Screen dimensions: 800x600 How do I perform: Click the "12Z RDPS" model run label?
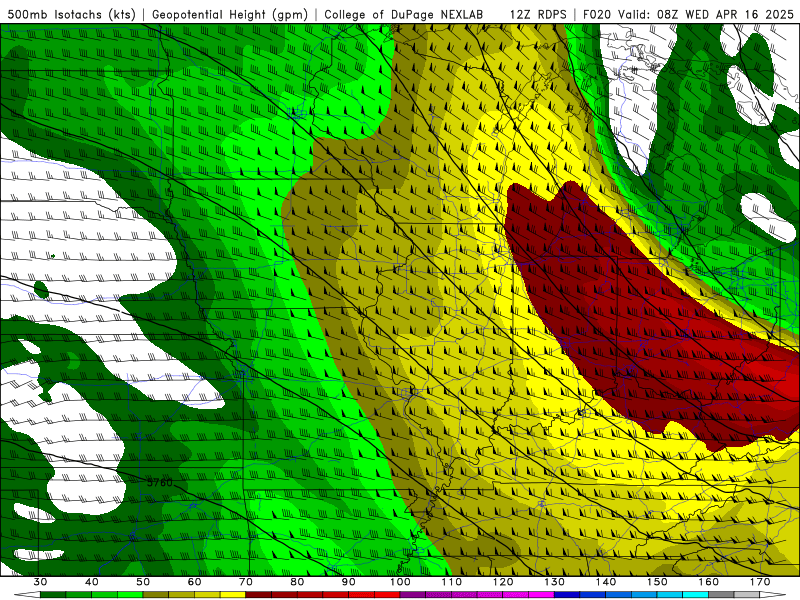click(x=538, y=14)
